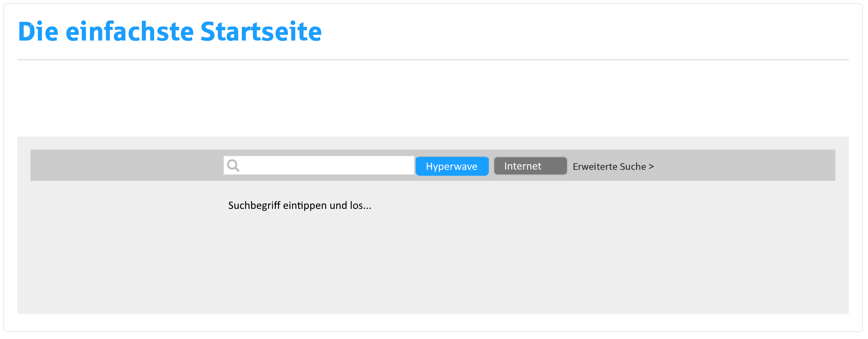868x339 pixels.
Task: Open the Erweiterte Suche link
Action: (x=613, y=167)
